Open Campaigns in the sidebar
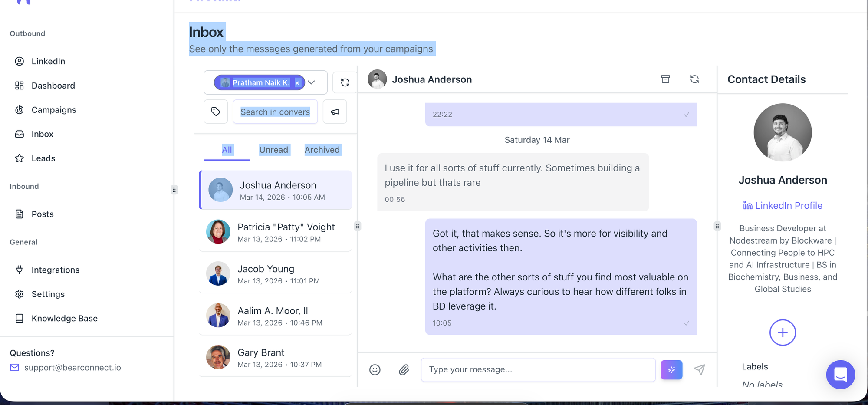This screenshot has width=868, height=405. pyautogui.click(x=53, y=110)
